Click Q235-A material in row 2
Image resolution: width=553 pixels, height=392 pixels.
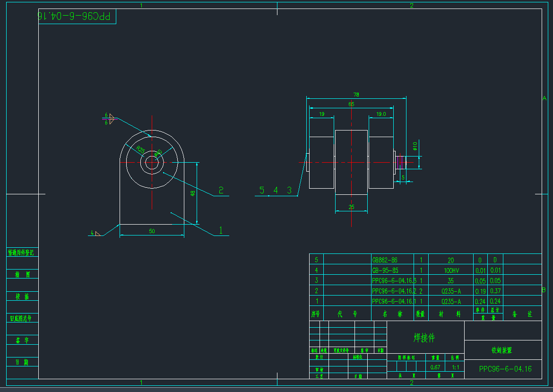click(x=451, y=291)
